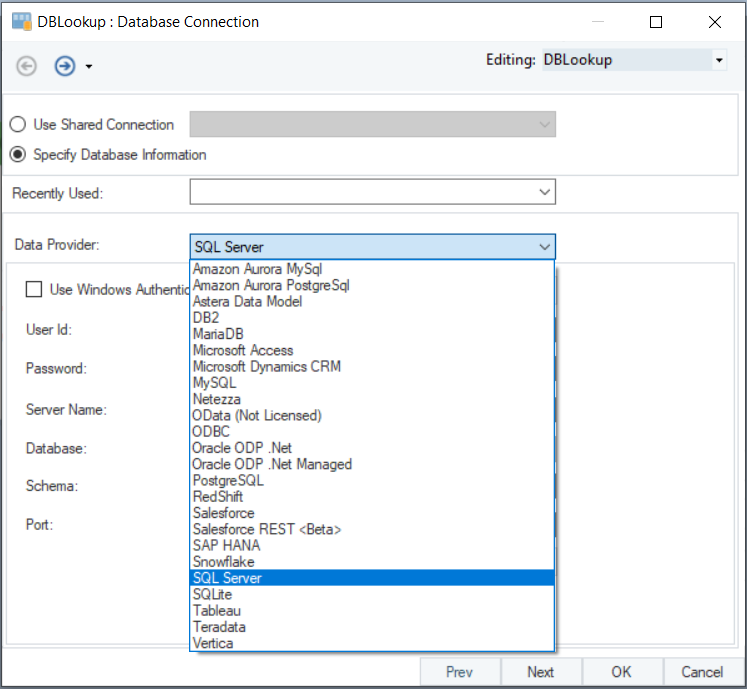Screen dimensions: 747x689
Task: Click the OK button
Action: click(621, 672)
